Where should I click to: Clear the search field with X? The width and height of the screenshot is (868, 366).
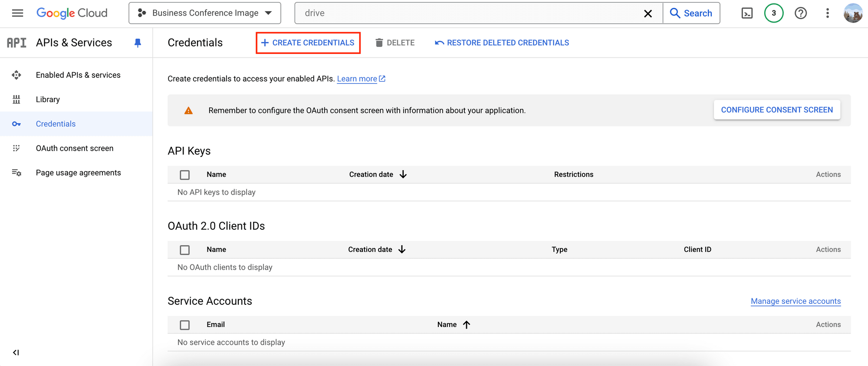pyautogui.click(x=648, y=13)
